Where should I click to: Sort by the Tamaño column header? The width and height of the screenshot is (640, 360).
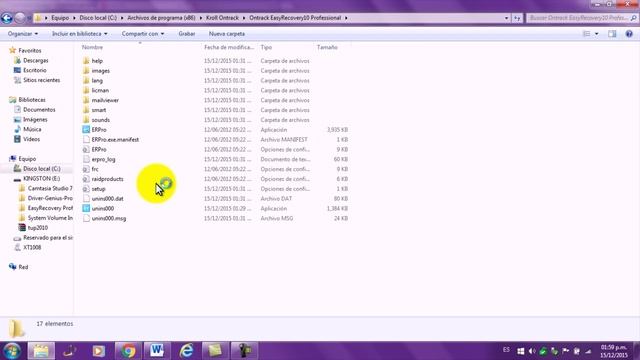327,47
